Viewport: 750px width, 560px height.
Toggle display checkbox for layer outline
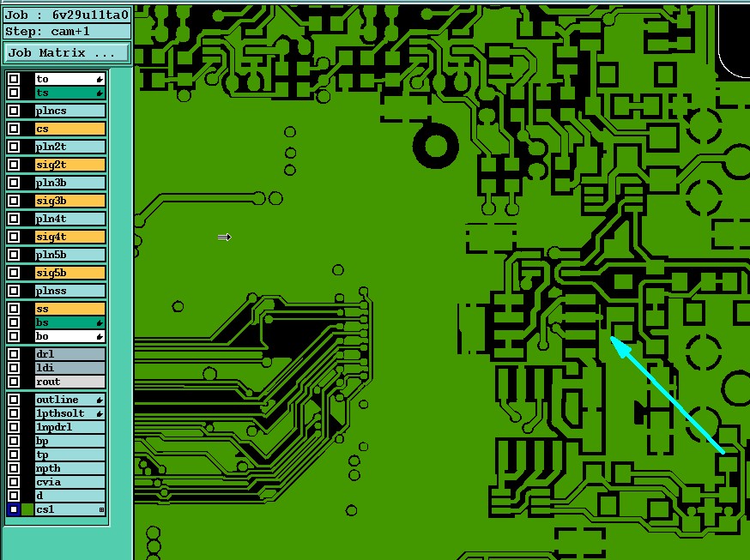(x=14, y=400)
